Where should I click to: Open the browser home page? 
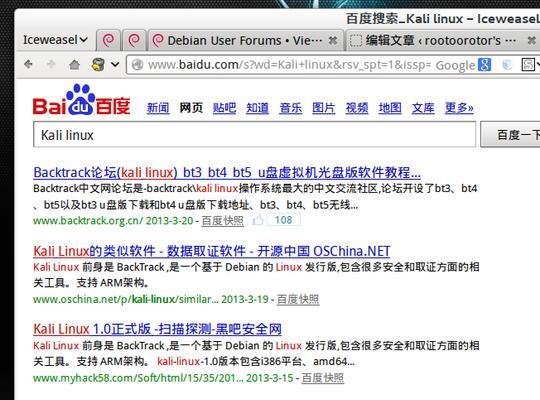click(74, 64)
